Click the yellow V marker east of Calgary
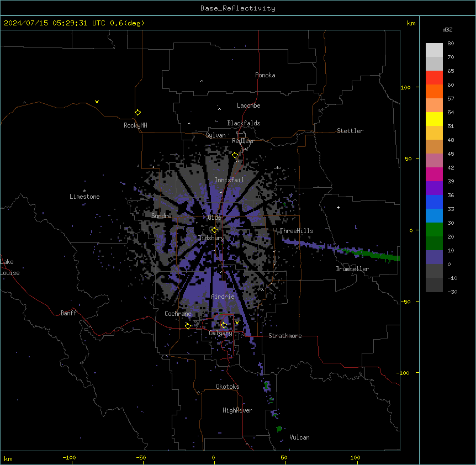Image resolution: width=476 pixels, height=465 pixels. [x=237, y=323]
